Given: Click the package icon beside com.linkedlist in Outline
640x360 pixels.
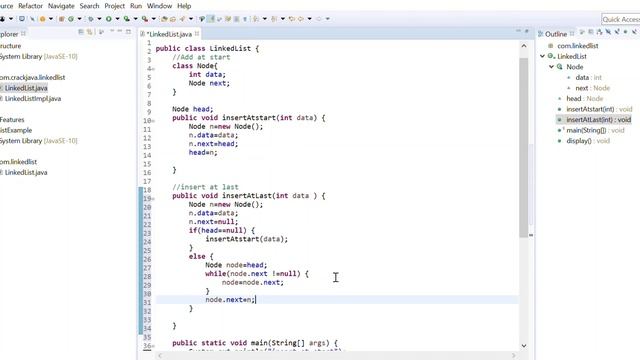Looking at the screenshot, I should pos(551,46).
